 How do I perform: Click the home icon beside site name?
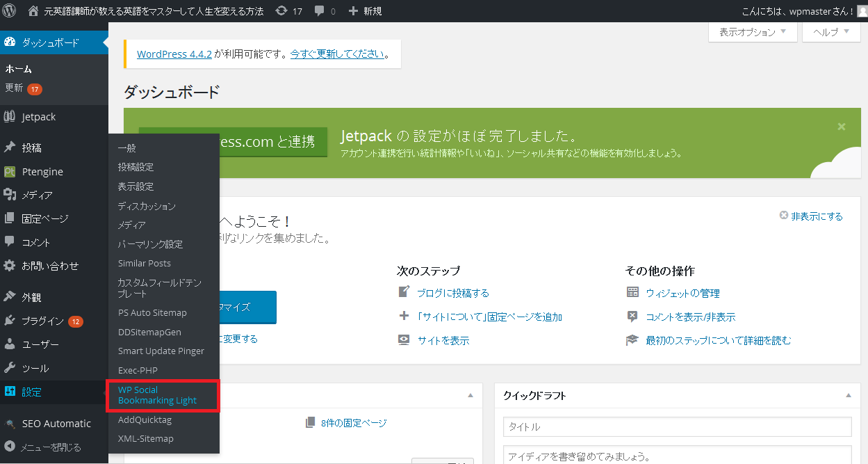(33, 11)
